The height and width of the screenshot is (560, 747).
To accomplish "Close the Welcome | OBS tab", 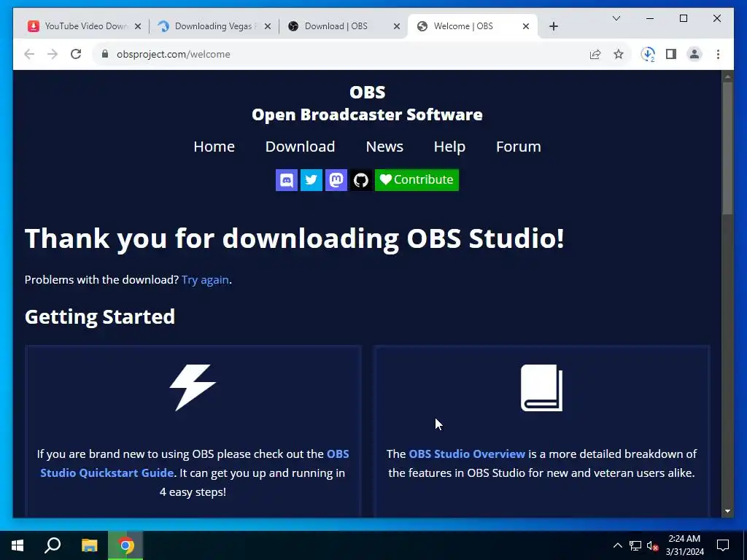I will pos(526,26).
